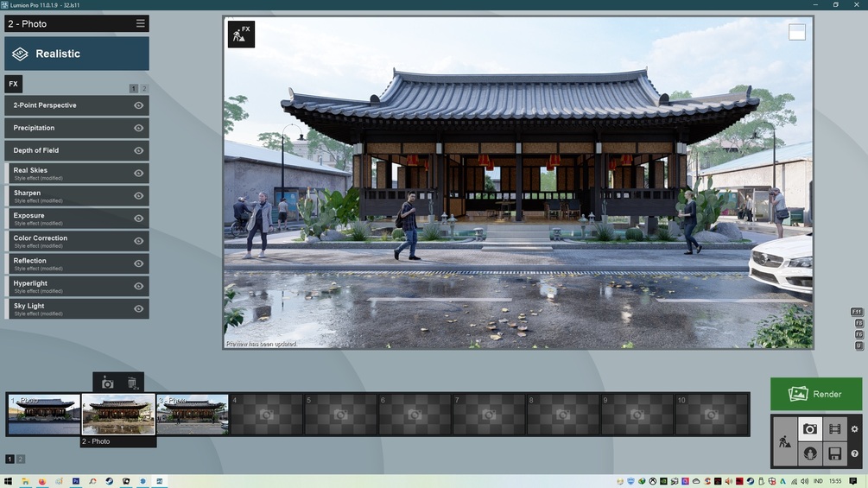Toggle visibility of Reflection effect
Image resolution: width=868 pixels, height=488 pixels.
point(138,263)
